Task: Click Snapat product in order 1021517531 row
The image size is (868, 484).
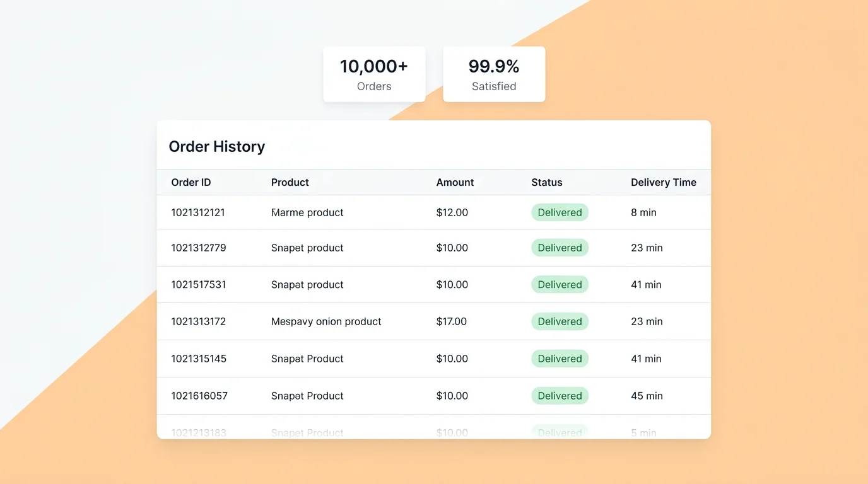Action: click(x=307, y=284)
